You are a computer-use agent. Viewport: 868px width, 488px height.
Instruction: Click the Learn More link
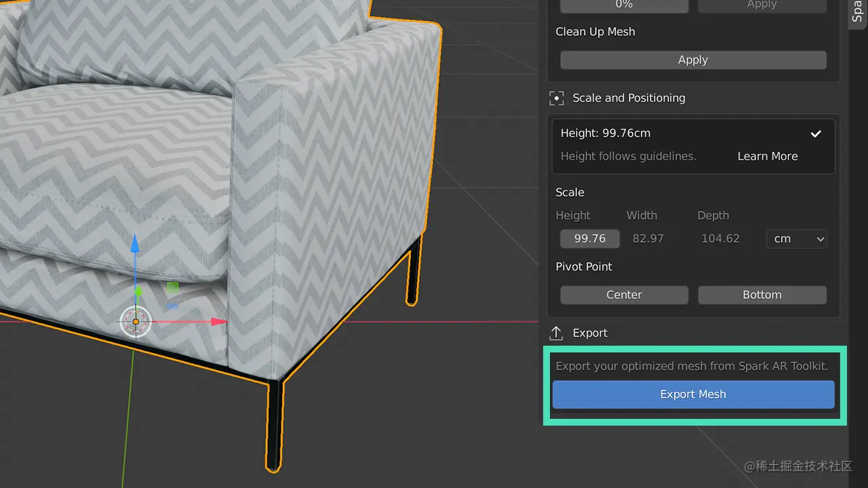click(767, 156)
